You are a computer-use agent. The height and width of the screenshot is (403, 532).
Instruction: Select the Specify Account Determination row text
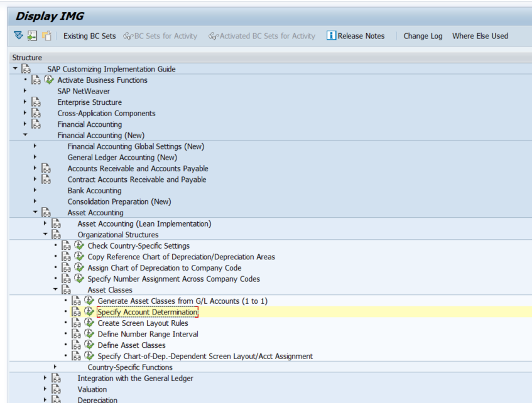(148, 312)
